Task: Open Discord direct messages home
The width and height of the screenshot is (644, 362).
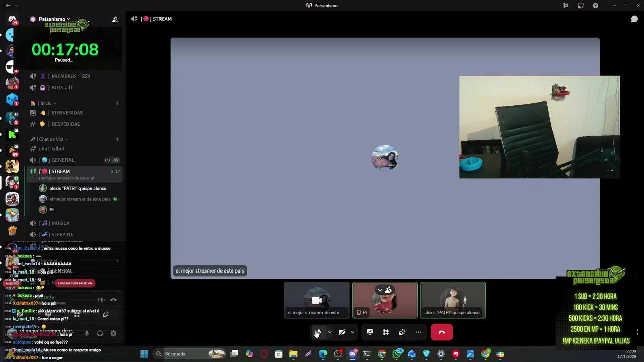Action: pos(12,19)
